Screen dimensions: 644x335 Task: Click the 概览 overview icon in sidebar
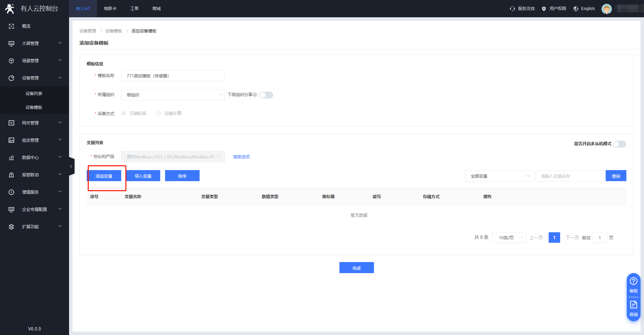click(x=11, y=26)
